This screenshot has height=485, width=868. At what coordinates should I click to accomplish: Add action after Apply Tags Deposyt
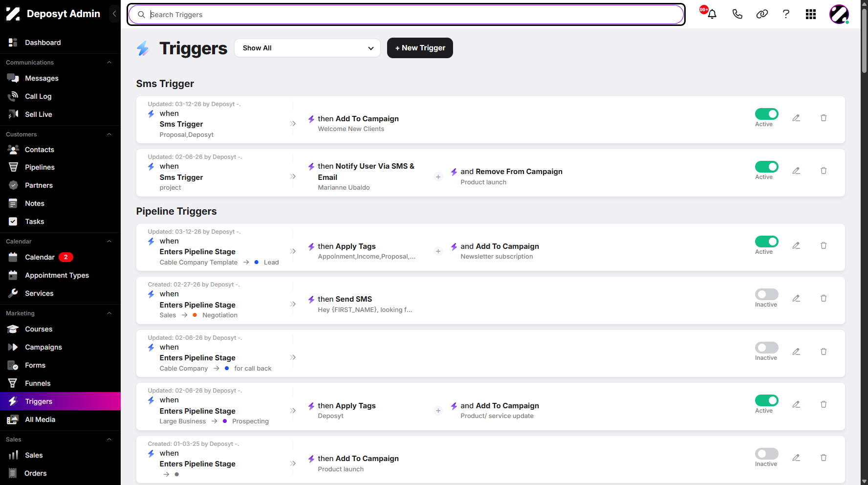pos(438,411)
